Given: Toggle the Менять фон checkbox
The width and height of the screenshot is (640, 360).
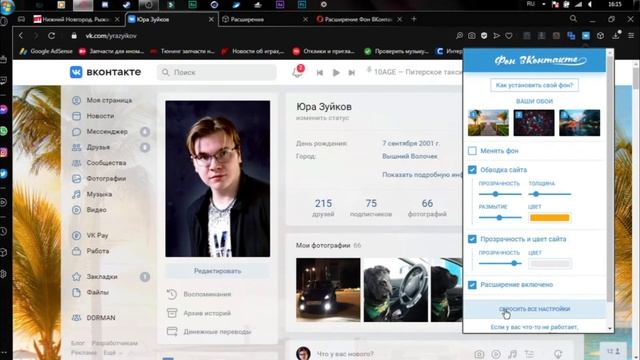Looking at the screenshot, I should 472,151.
